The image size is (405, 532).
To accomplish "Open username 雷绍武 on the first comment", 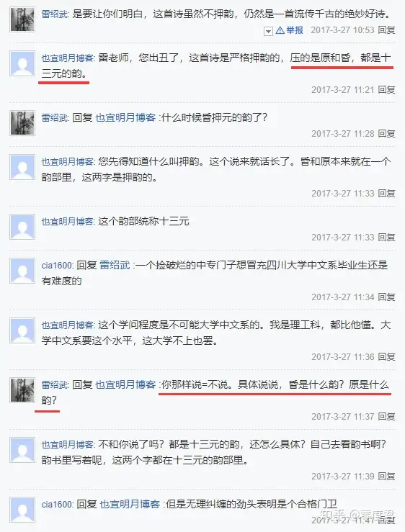I will [55, 14].
